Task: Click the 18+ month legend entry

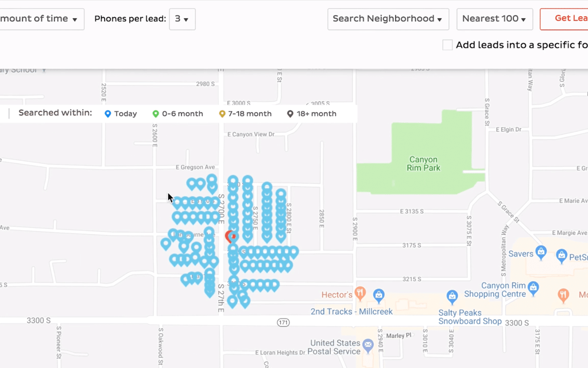Action: (312, 114)
